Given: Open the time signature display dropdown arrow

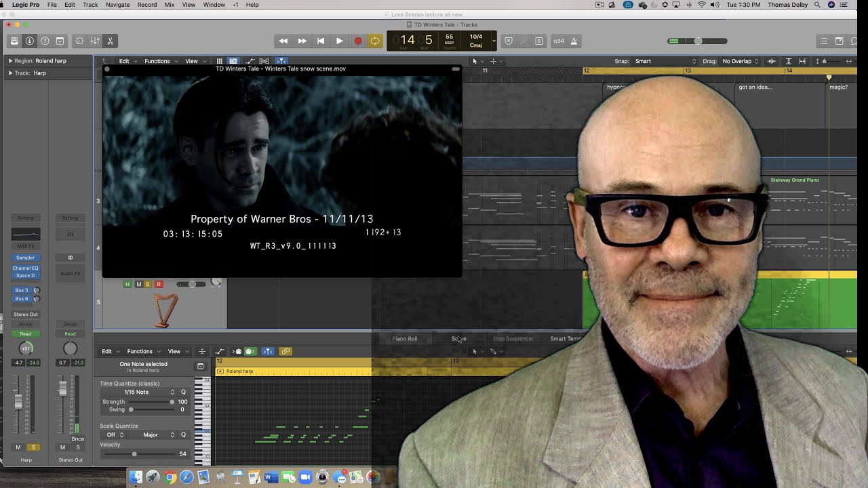Looking at the screenshot, I should click(x=494, y=41).
